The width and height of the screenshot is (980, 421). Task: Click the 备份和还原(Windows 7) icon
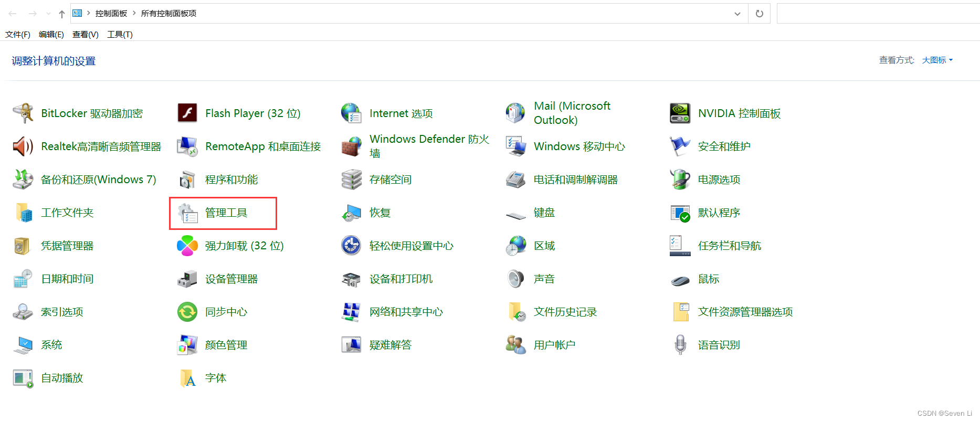[23, 179]
